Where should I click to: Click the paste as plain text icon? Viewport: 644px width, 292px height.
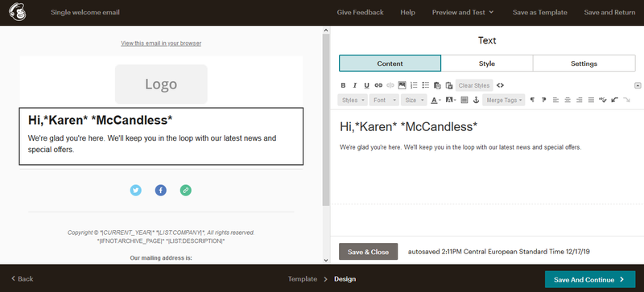coord(437,85)
